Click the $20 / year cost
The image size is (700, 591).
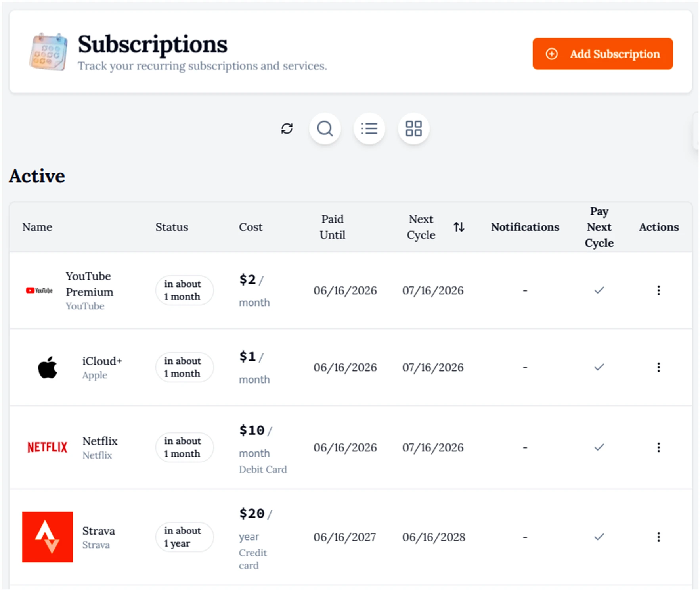256,524
